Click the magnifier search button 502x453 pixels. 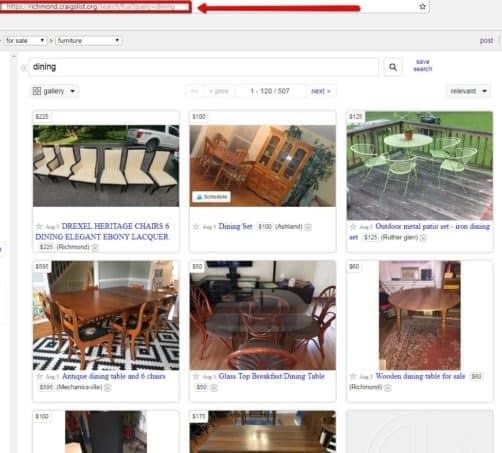point(393,67)
